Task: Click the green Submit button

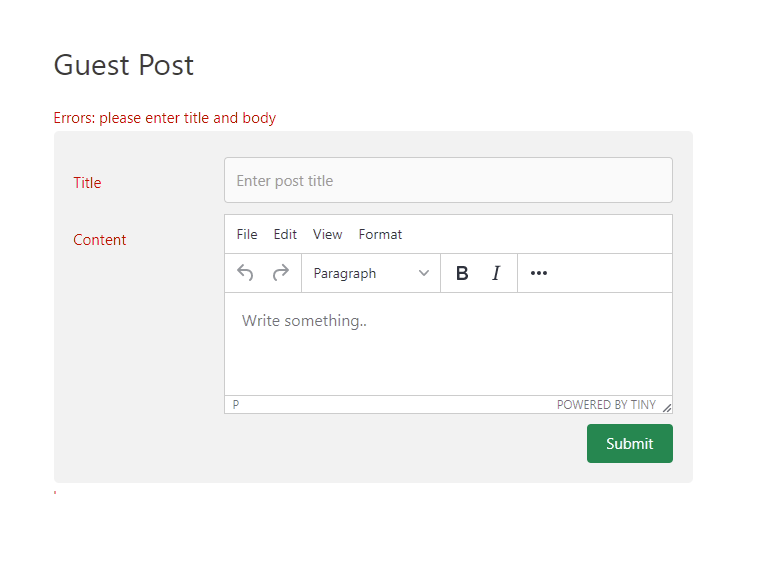Action: [630, 444]
